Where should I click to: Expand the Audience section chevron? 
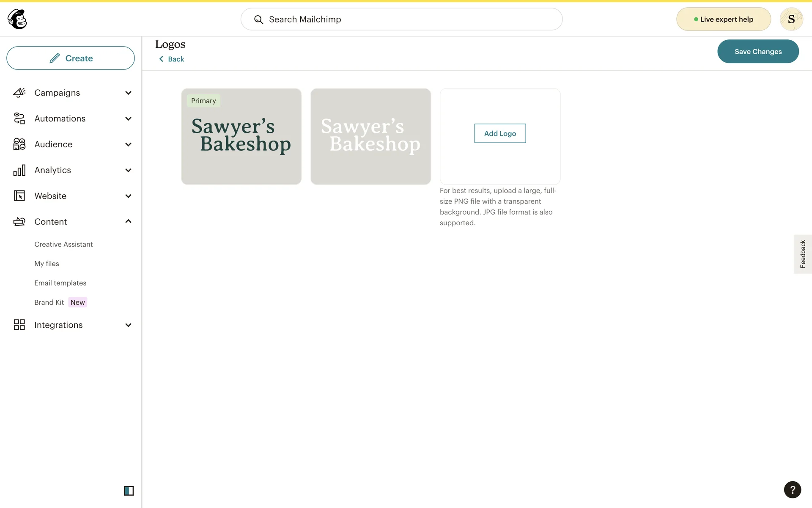click(128, 144)
